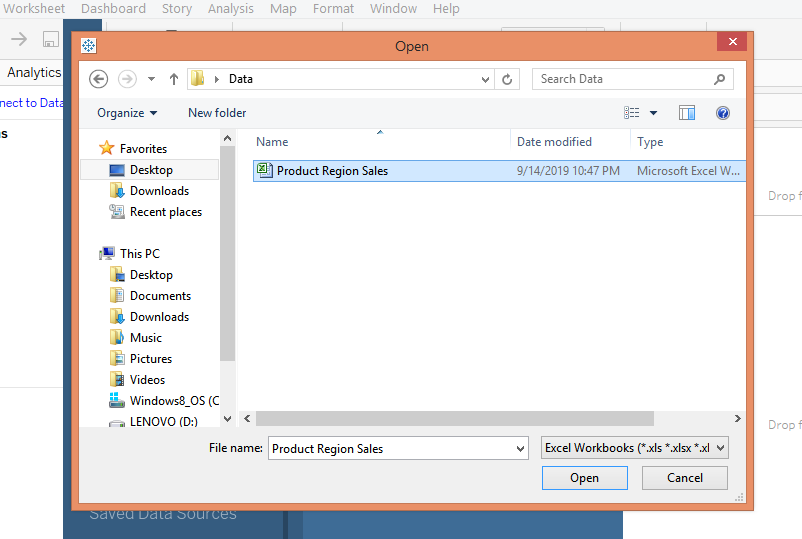Select the Product Region Sales file
The image size is (802, 539).
(499, 171)
